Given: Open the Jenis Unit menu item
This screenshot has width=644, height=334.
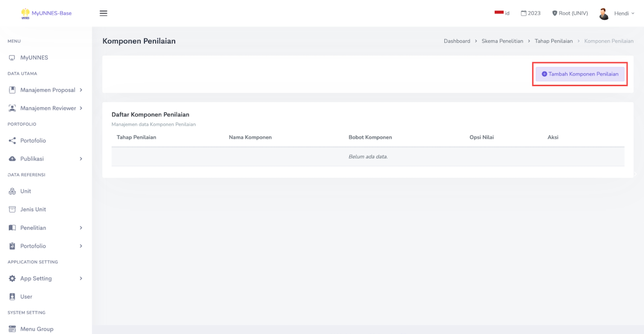Looking at the screenshot, I should click(x=33, y=209).
